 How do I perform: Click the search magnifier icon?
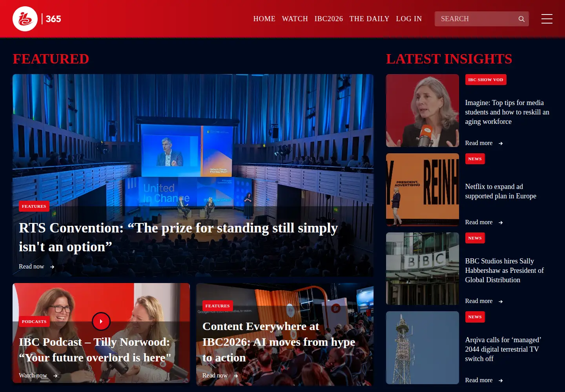521,19
